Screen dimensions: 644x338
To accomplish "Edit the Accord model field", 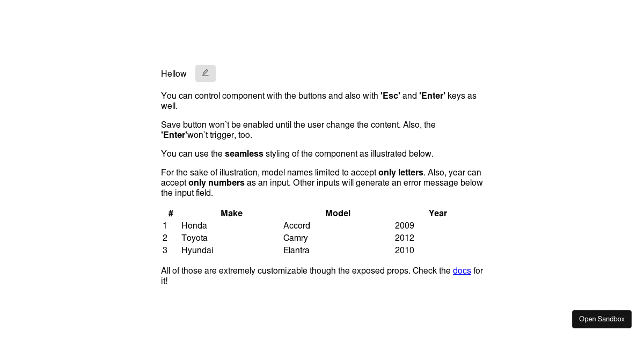I will (x=297, y=225).
